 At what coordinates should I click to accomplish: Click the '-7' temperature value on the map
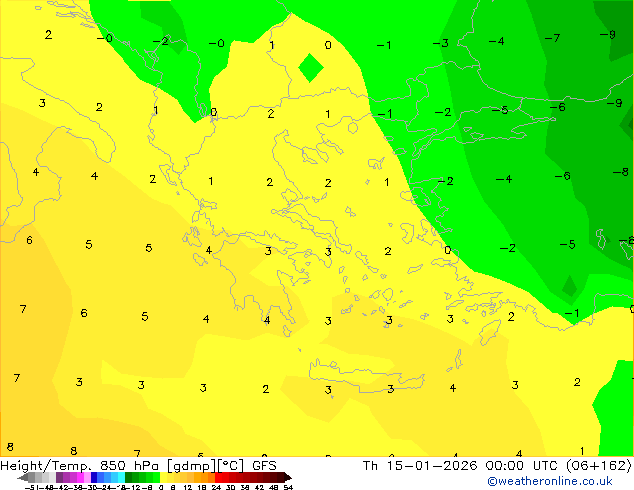point(552,38)
